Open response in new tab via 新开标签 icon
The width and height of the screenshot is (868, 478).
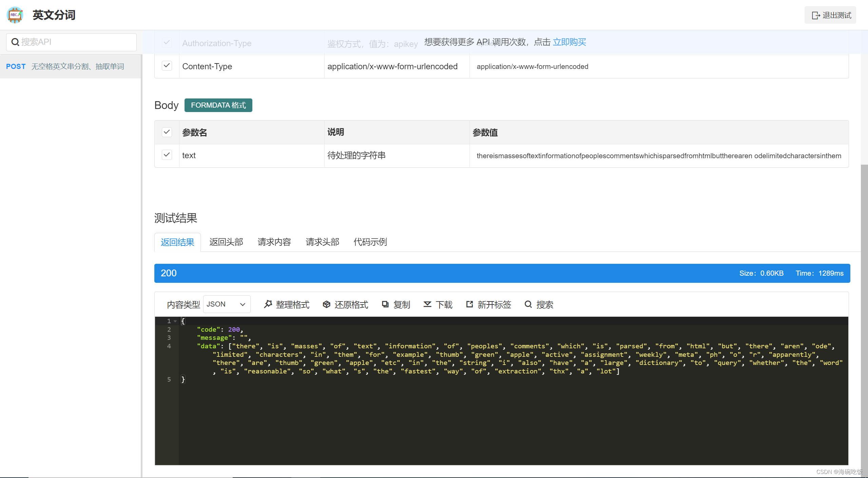tap(469, 304)
